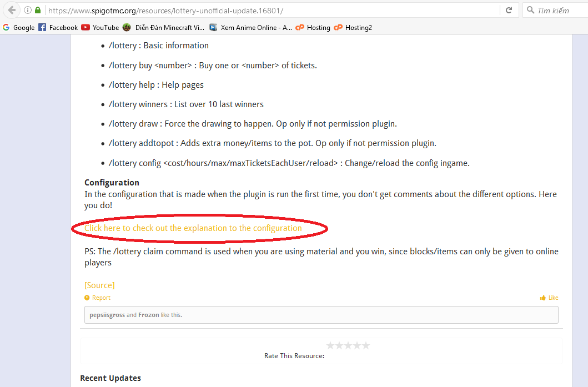This screenshot has height=387, width=588.
Task: Click the '/lottery winners' command line
Action: (x=186, y=104)
